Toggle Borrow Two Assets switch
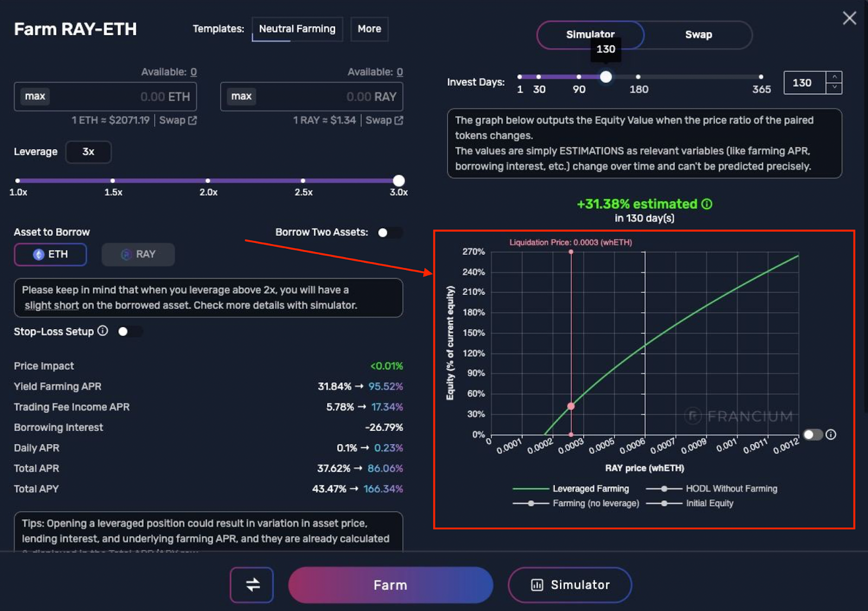868x611 pixels. [390, 233]
